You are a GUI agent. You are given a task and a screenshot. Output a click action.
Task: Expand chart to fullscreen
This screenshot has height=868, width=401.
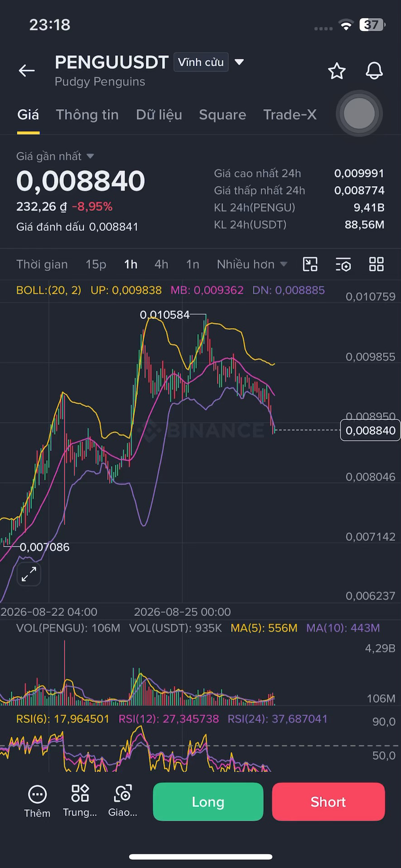click(29, 574)
